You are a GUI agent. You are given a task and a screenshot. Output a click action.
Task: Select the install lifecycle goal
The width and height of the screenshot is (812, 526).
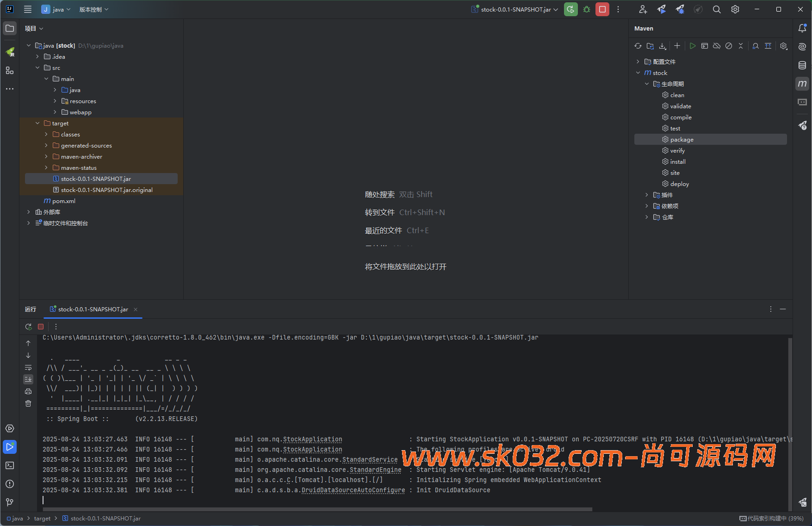pyautogui.click(x=677, y=161)
